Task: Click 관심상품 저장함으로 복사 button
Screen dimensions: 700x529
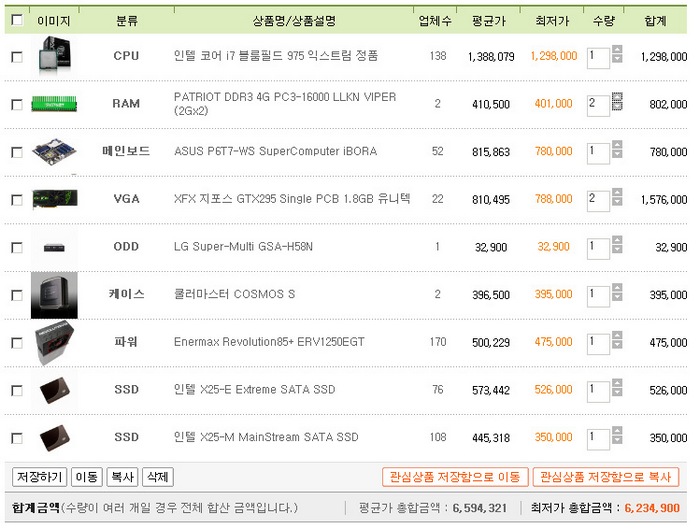Action: click(606, 477)
